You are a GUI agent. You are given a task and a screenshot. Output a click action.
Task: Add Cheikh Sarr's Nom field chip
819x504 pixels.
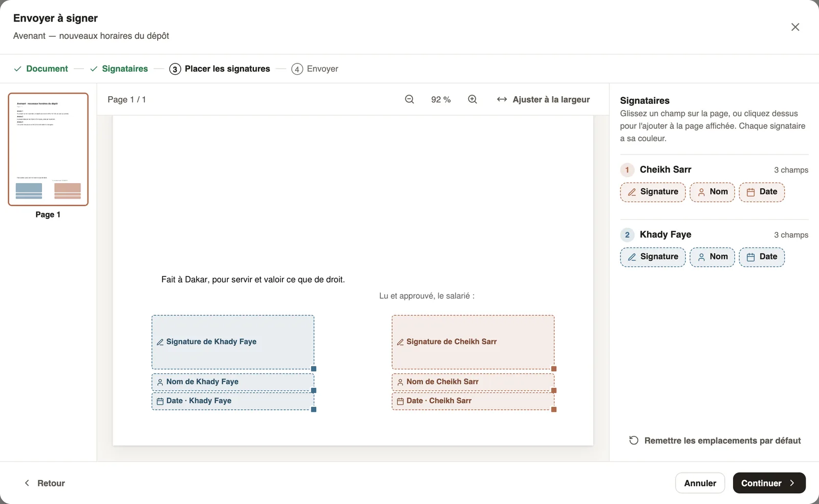tap(712, 192)
